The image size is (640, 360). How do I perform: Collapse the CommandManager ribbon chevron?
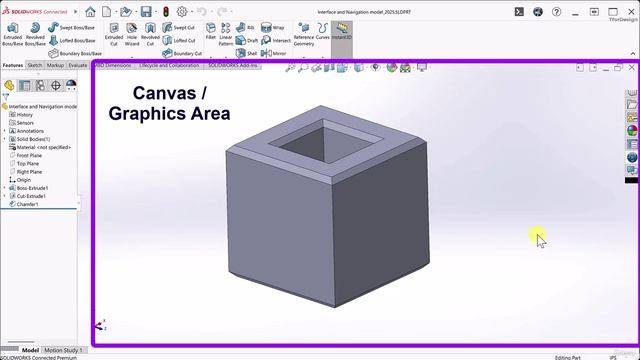coord(633,53)
